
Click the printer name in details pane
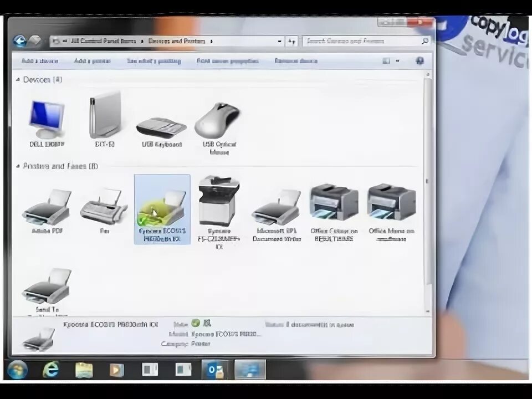point(111,325)
